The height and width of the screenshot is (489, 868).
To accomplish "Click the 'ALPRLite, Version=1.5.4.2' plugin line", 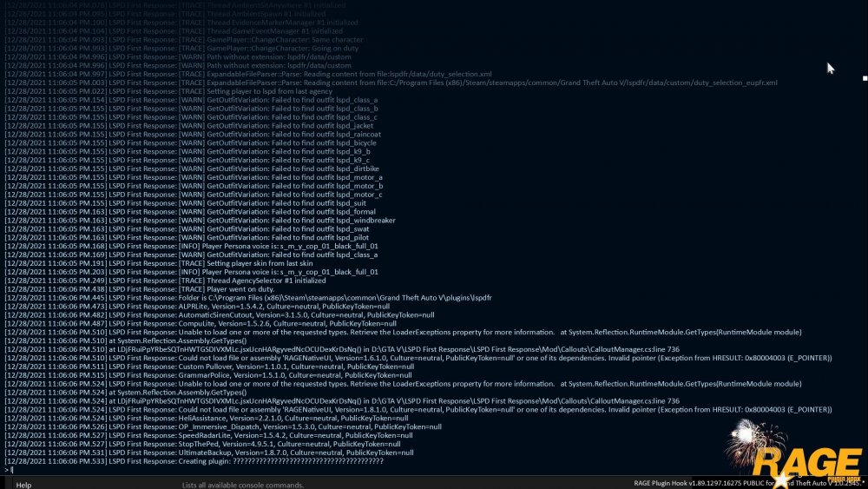I will 197,307.
